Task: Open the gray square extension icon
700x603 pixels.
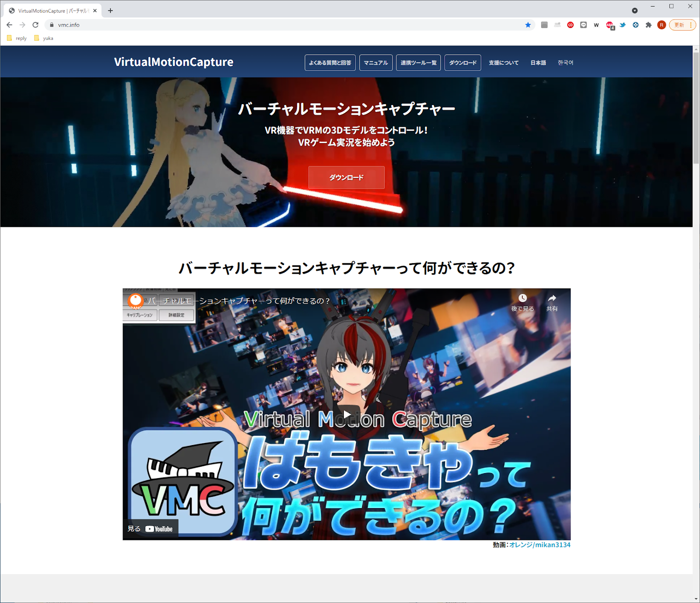Action: (x=544, y=25)
